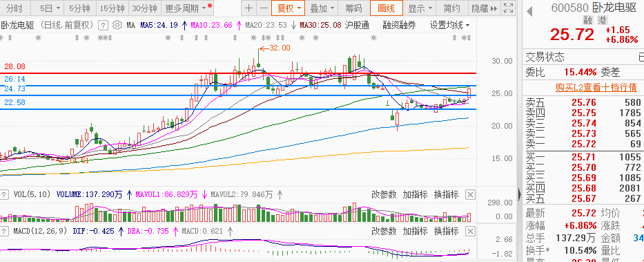Click 改参数 in the MACD panel
The width and height of the screenshot is (644, 262).
pos(384,231)
